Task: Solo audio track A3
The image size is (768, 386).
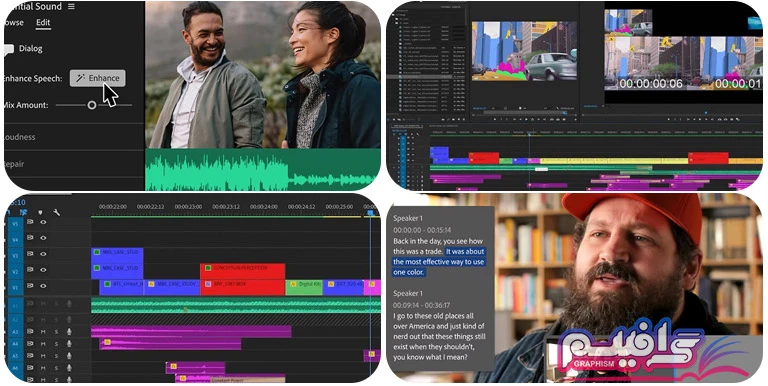Action: pos(56,332)
